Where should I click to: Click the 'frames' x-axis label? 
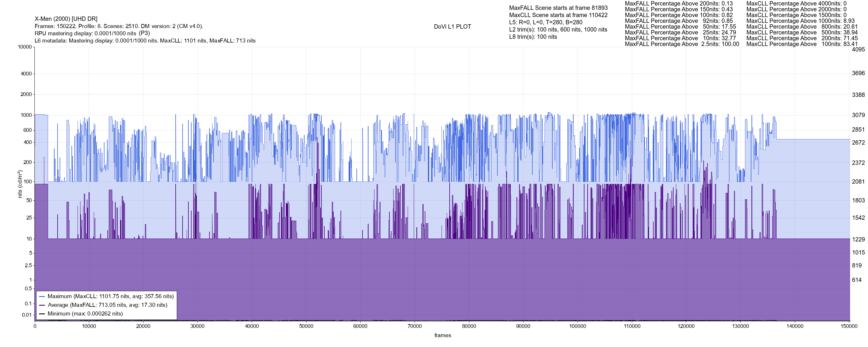coord(442,335)
